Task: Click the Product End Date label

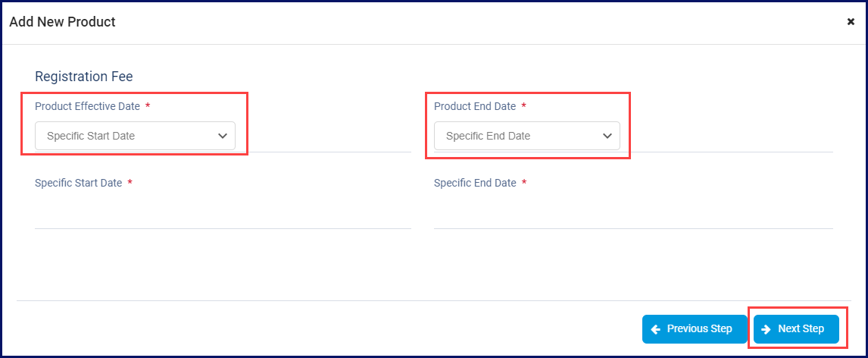Action: pyautogui.click(x=475, y=106)
